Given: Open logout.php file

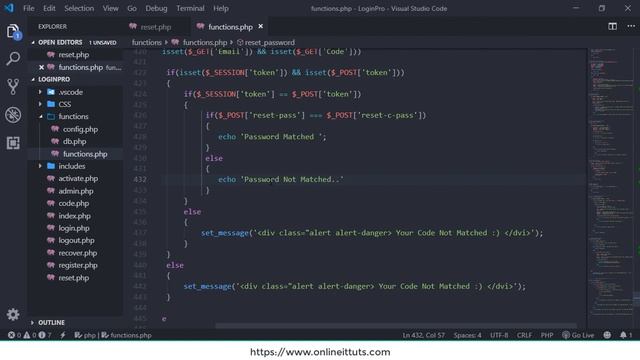Looking at the screenshot, I should click(76, 240).
